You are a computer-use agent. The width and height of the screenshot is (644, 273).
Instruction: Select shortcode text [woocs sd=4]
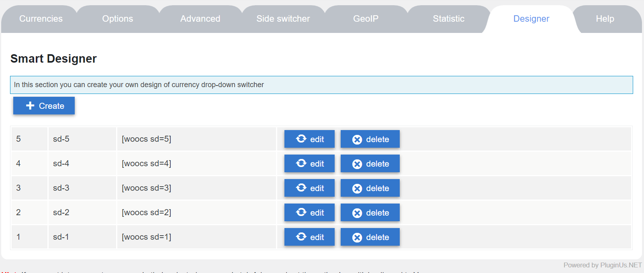tap(147, 163)
